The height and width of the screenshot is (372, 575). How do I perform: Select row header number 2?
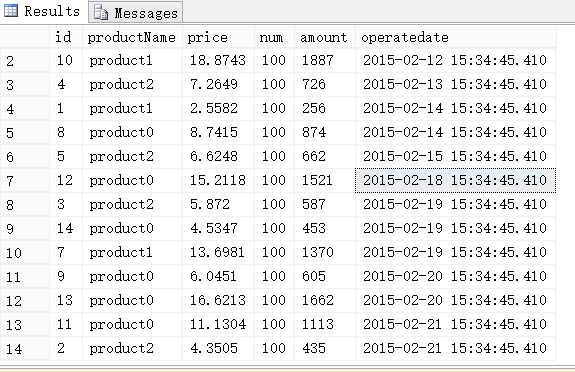[x=24, y=61]
